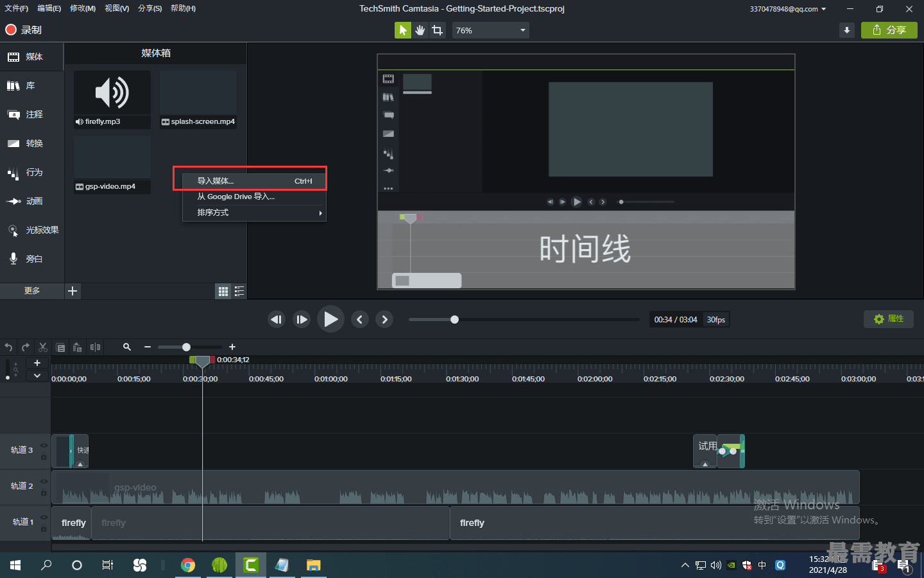Toggle visibility eye for 轨道 2
This screenshot has height=578, width=924.
click(x=44, y=481)
